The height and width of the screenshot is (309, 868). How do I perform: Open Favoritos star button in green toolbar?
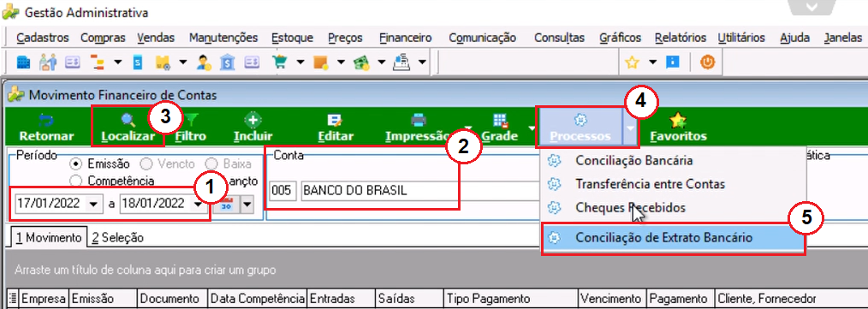(678, 128)
